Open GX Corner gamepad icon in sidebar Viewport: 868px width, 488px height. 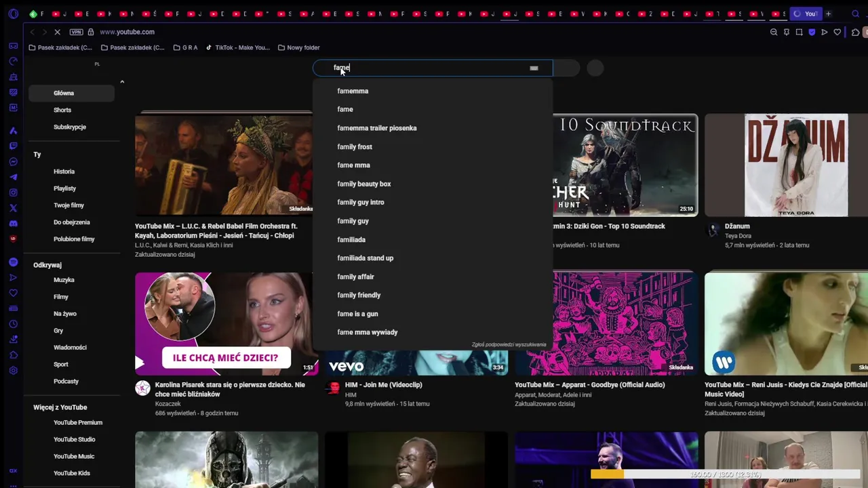14,46
